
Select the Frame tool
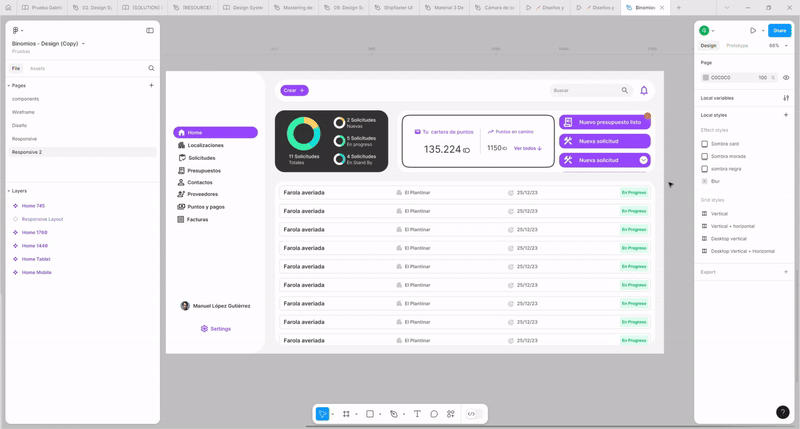point(346,414)
